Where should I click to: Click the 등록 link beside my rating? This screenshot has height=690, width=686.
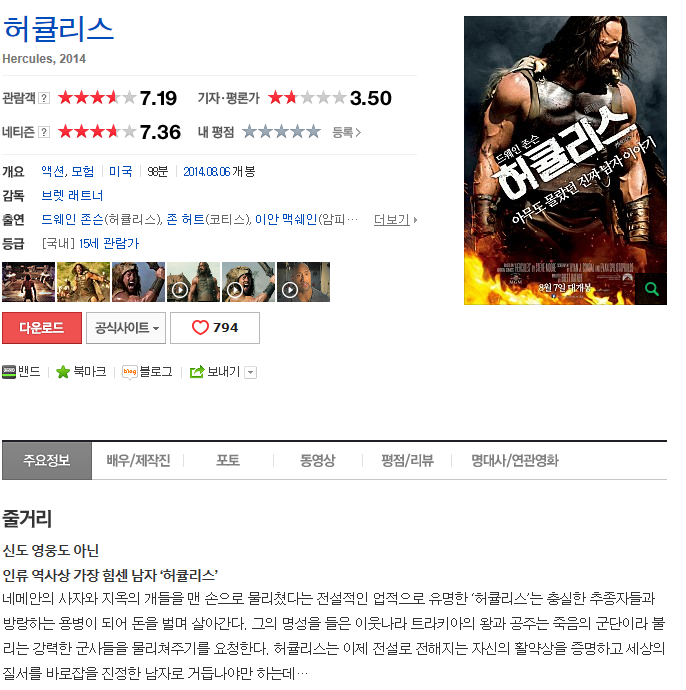[x=346, y=132]
